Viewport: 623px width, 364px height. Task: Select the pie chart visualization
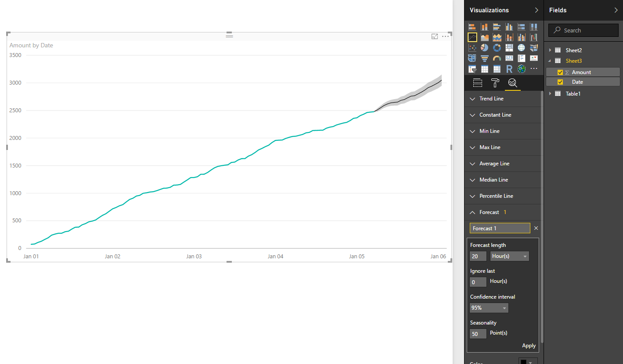pyautogui.click(x=485, y=47)
